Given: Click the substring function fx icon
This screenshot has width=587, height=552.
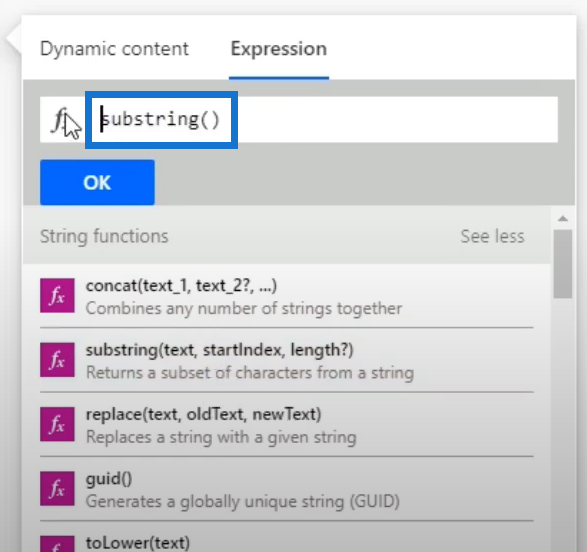Looking at the screenshot, I should (x=57, y=360).
